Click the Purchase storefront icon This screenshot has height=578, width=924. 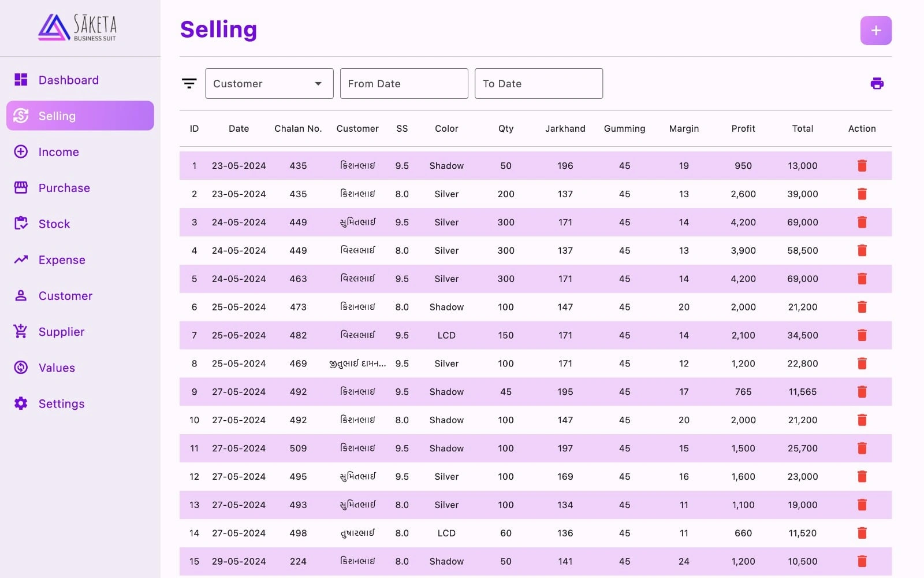(21, 187)
